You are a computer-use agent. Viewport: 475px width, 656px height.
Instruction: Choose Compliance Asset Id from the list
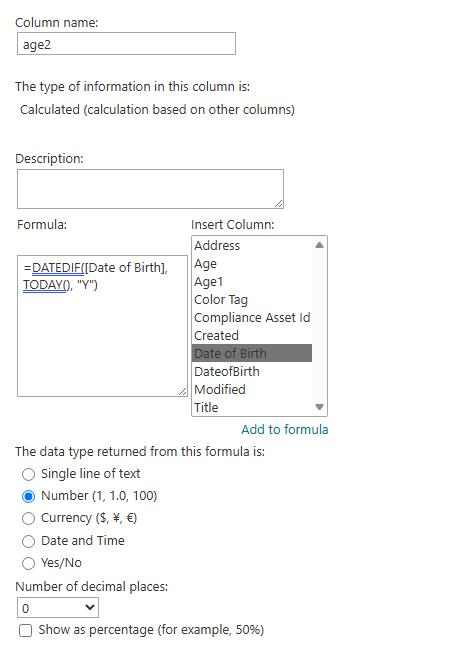[x=252, y=318]
